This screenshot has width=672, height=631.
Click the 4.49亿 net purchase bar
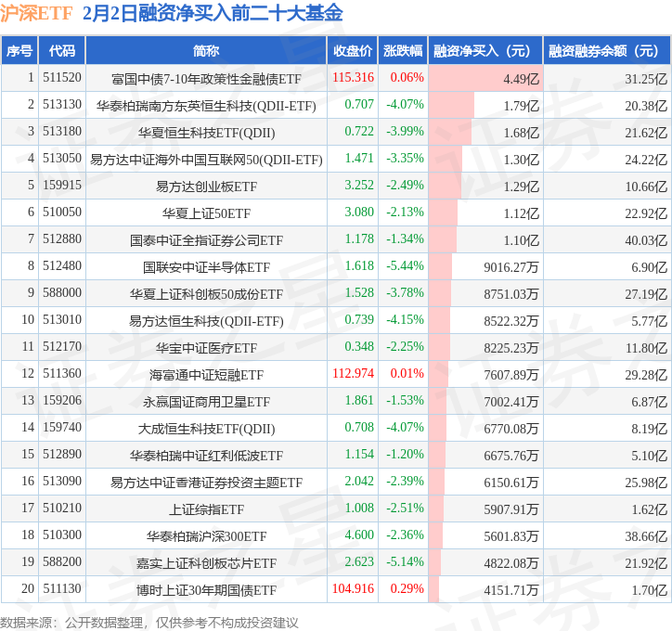coord(485,78)
